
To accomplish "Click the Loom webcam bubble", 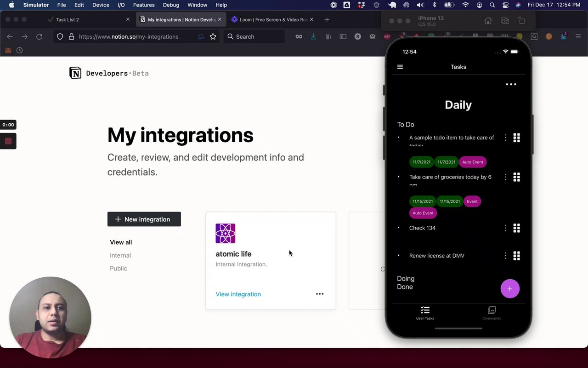I will [x=50, y=317].
